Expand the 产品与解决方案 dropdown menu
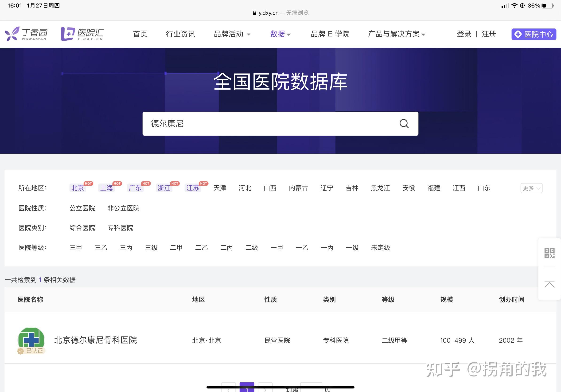 point(397,34)
